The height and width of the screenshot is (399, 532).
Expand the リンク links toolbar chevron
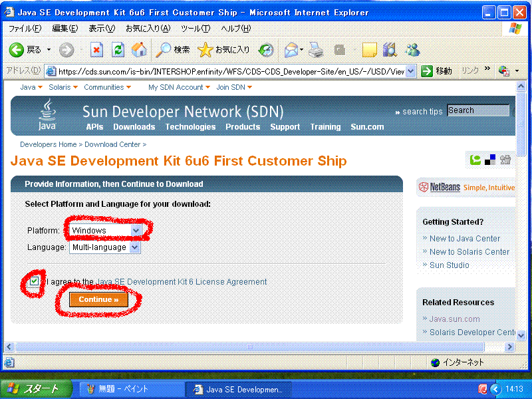[487, 69]
